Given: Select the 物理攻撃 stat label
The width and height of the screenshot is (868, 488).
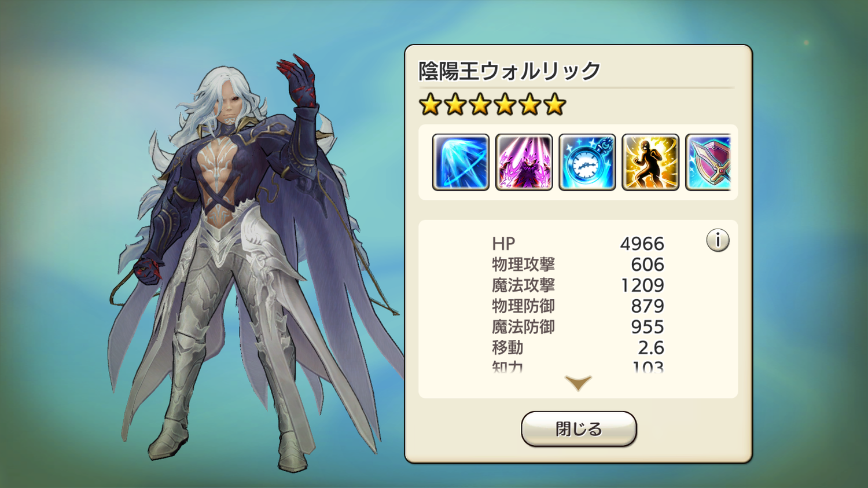Looking at the screenshot, I should pyautogui.click(x=523, y=265).
